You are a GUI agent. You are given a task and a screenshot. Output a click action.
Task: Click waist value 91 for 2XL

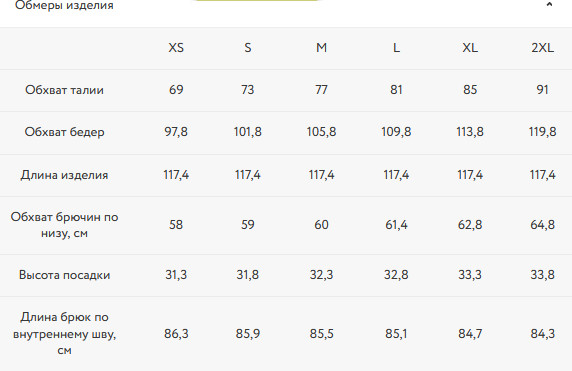542,90
